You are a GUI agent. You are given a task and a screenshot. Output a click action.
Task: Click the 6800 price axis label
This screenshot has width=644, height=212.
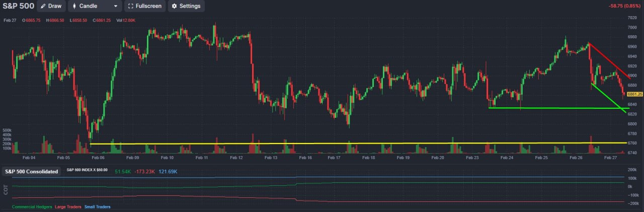tap(632, 124)
